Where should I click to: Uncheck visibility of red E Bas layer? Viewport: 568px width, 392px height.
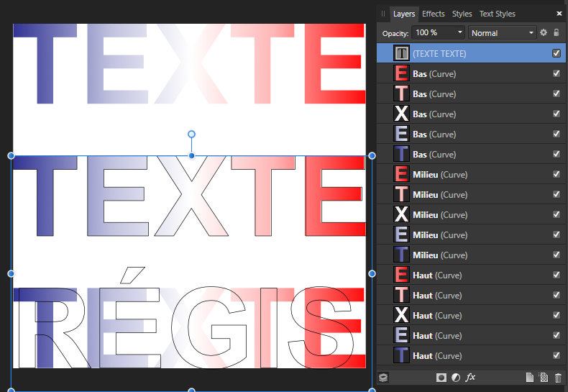[556, 73]
